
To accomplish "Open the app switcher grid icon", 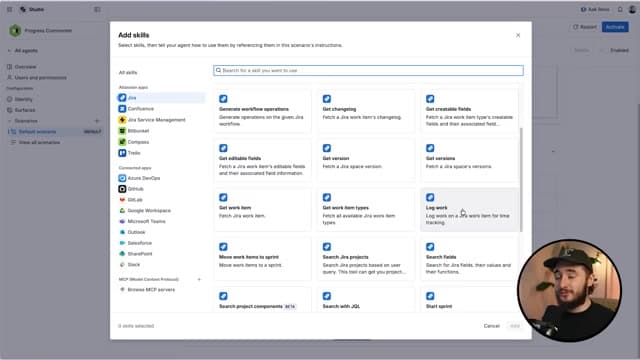I will coord(9,9).
